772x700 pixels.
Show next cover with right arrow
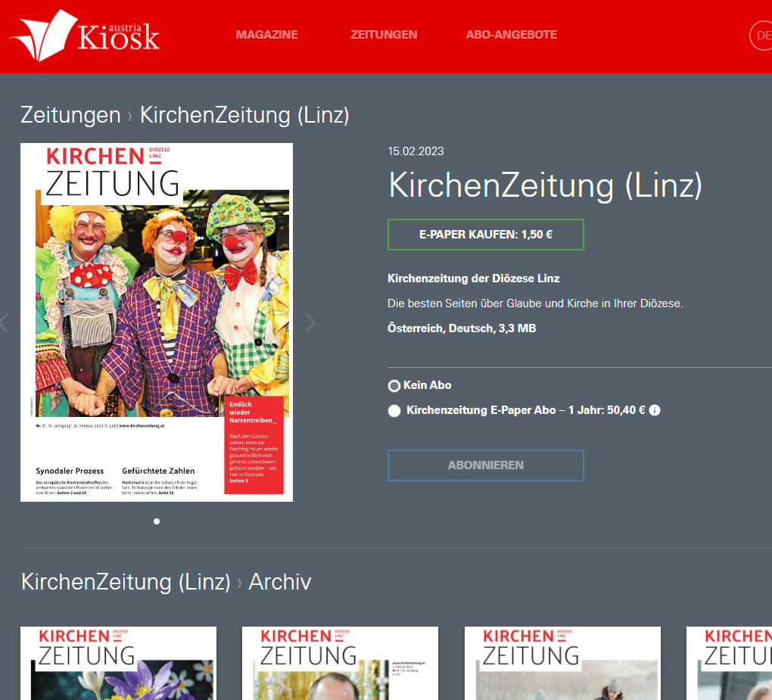click(x=310, y=323)
